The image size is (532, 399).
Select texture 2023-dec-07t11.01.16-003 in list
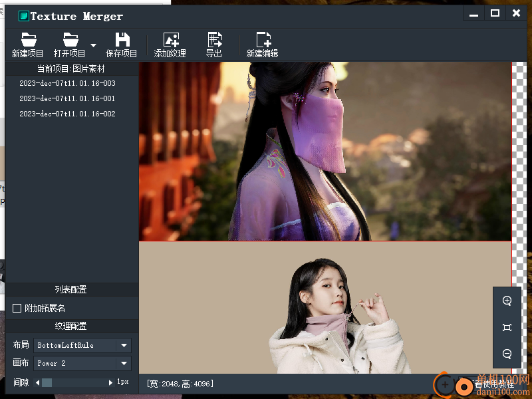(67, 83)
